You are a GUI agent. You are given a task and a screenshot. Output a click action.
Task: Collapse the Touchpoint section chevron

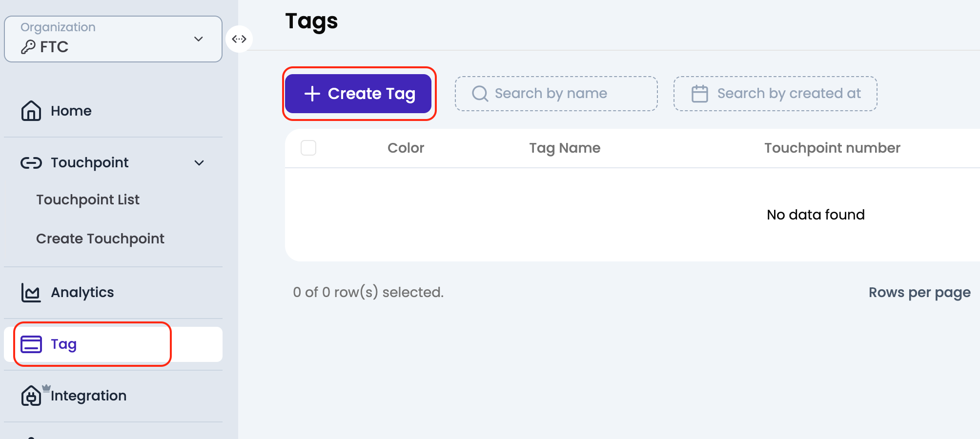[200, 163]
